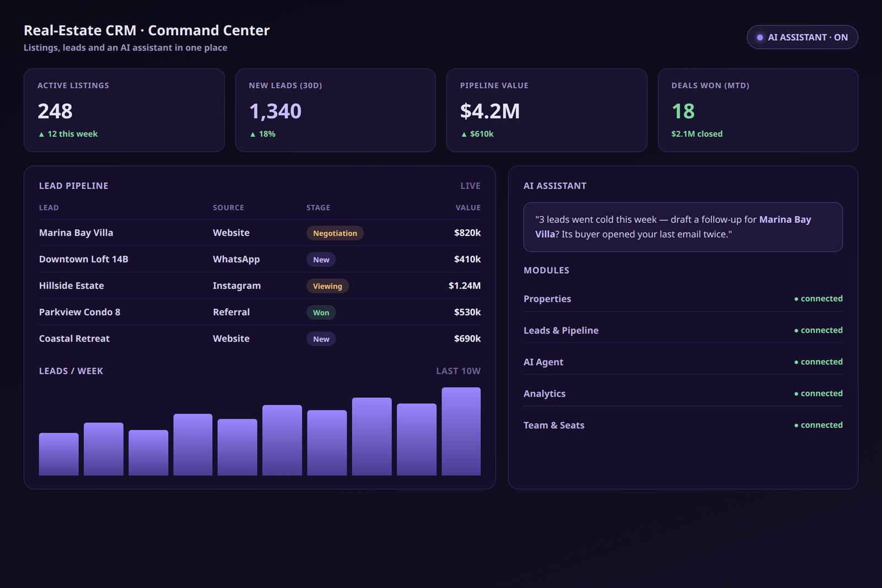The width and height of the screenshot is (882, 588).
Task: Click the AI assistant suggestion message box
Action: point(683,227)
